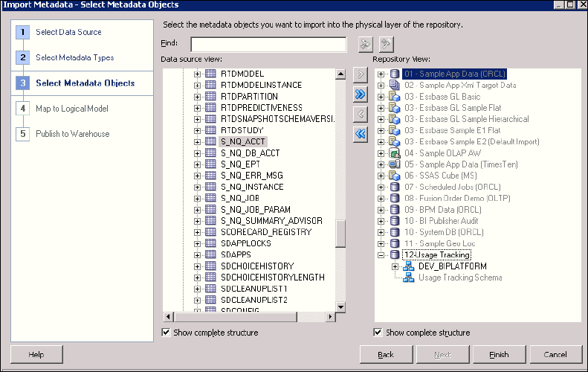Open step 4 Map to Logical Model

pos(72,109)
